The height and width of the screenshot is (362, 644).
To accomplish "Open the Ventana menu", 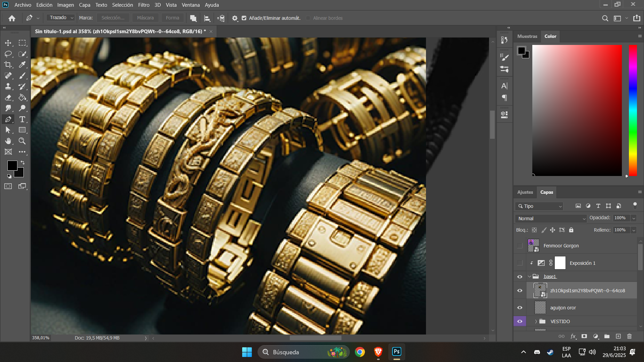I will [191, 5].
